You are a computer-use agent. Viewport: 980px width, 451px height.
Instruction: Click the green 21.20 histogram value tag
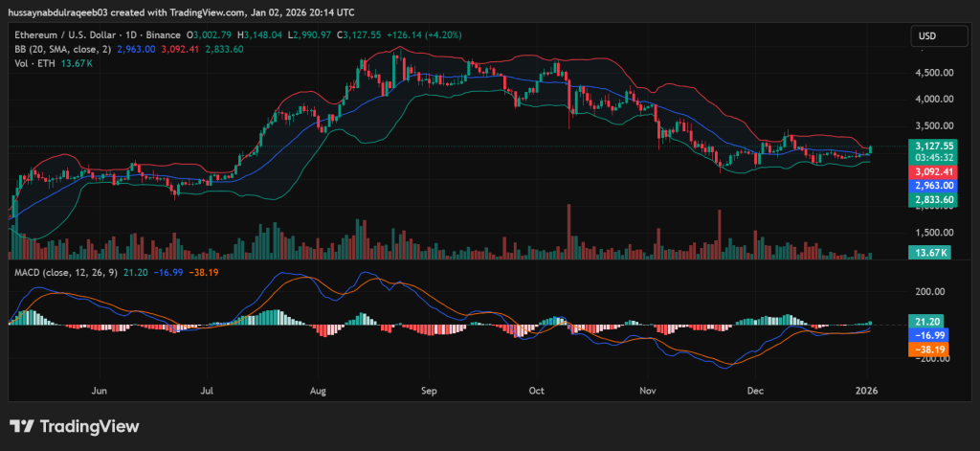click(x=926, y=323)
